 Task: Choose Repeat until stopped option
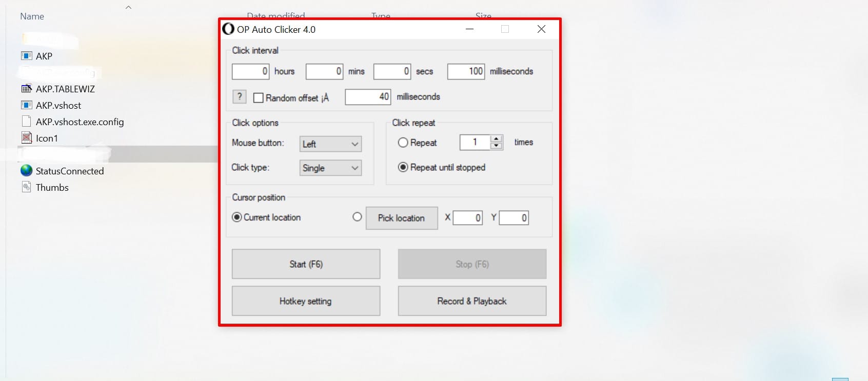tap(403, 167)
